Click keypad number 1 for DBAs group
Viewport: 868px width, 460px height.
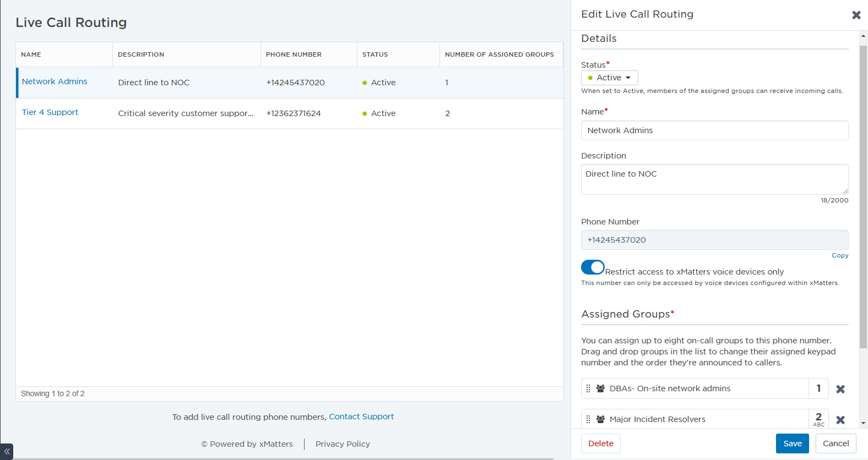(x=818, y=388)
